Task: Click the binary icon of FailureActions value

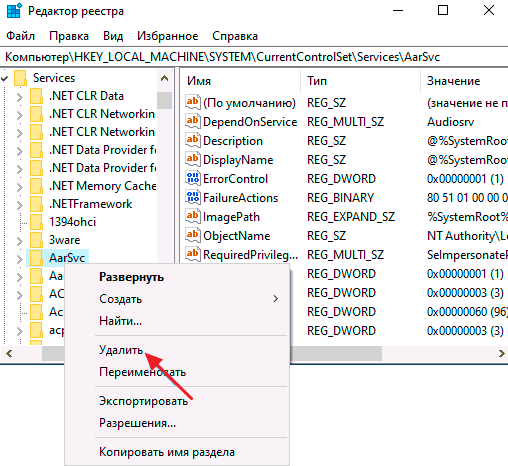Action: point(193,197)
